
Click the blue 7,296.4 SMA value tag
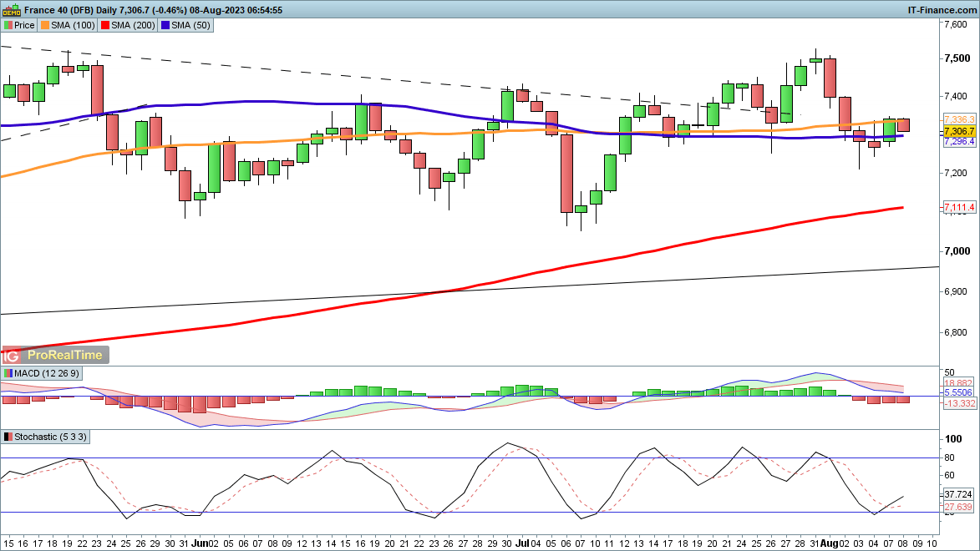click(x=959, y=142)
